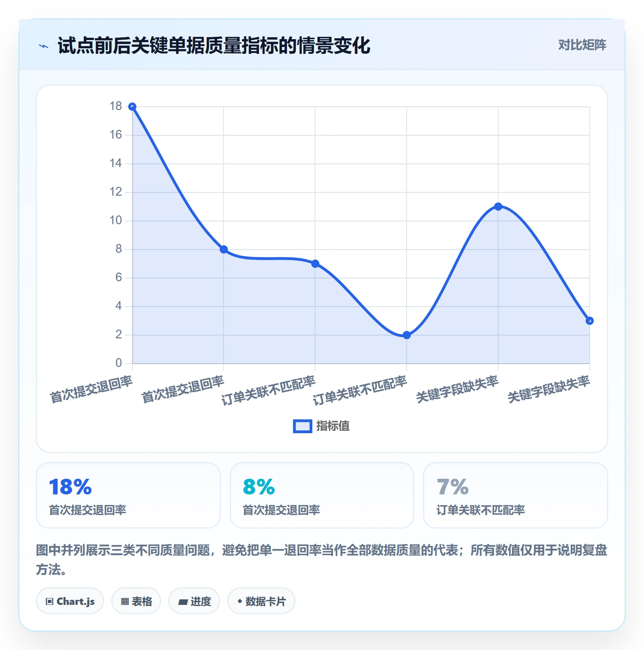Click the square icon in Chart.js tag
Viewport: 644px width, 650px height.
(50, 602)
